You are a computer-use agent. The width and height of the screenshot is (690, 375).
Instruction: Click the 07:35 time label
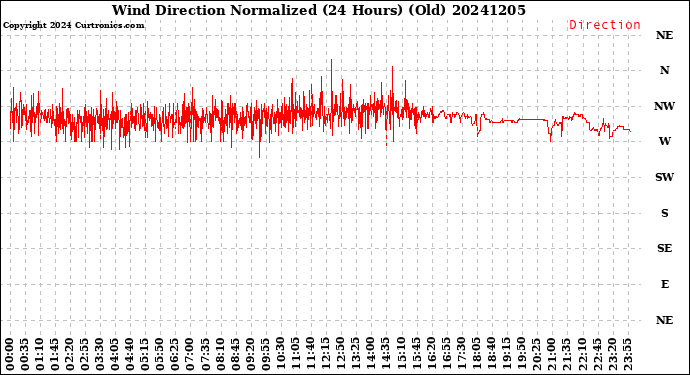[x=206, y=354]
